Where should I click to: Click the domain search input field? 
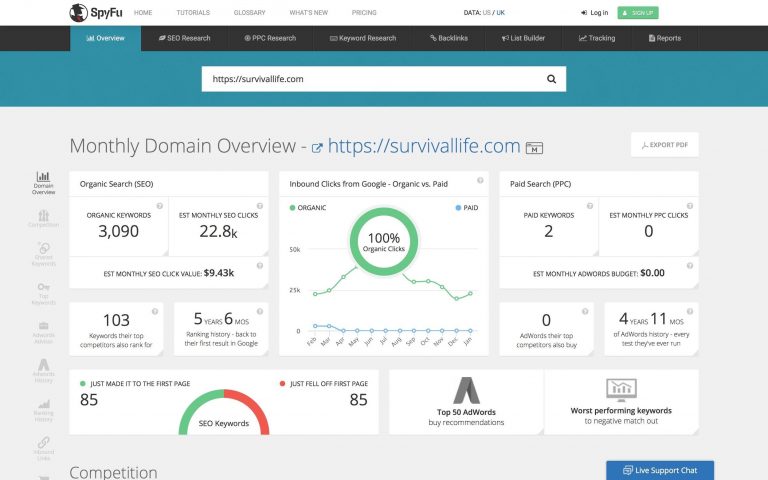point(370,79)
